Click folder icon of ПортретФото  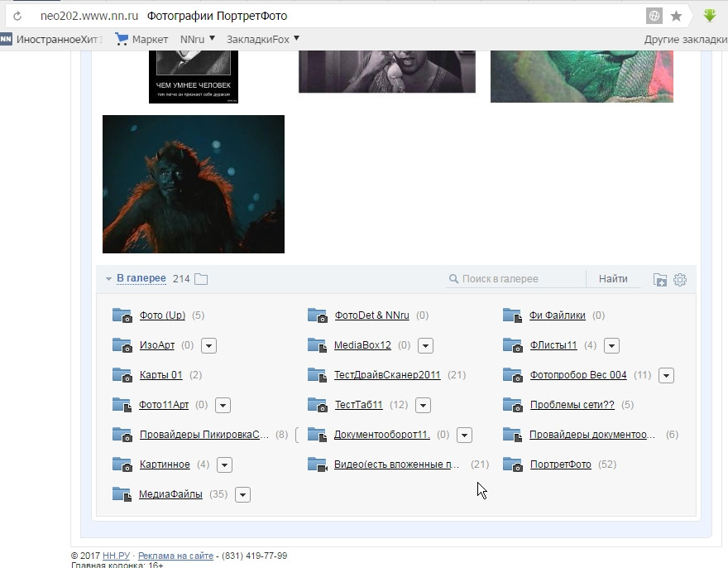point(513,464)
